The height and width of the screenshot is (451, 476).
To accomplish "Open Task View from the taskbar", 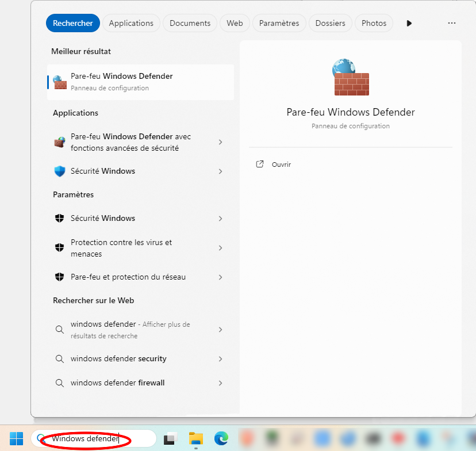I will point(171,439).
